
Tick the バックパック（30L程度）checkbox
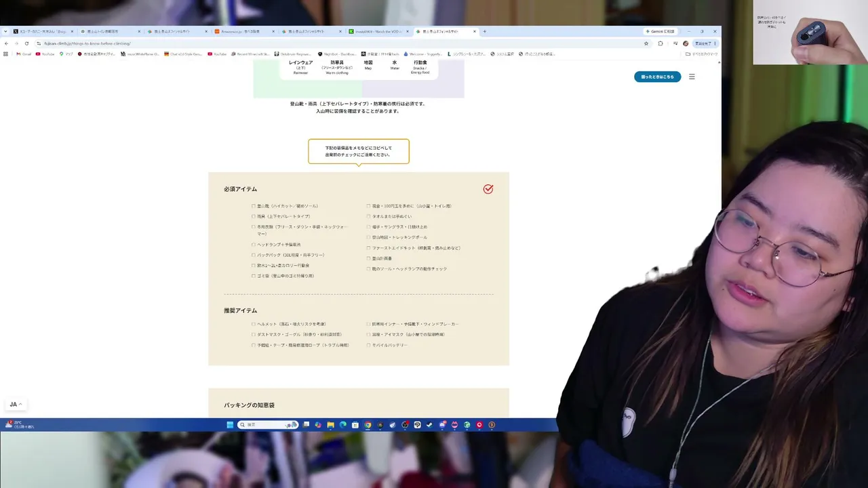[254, 255]
